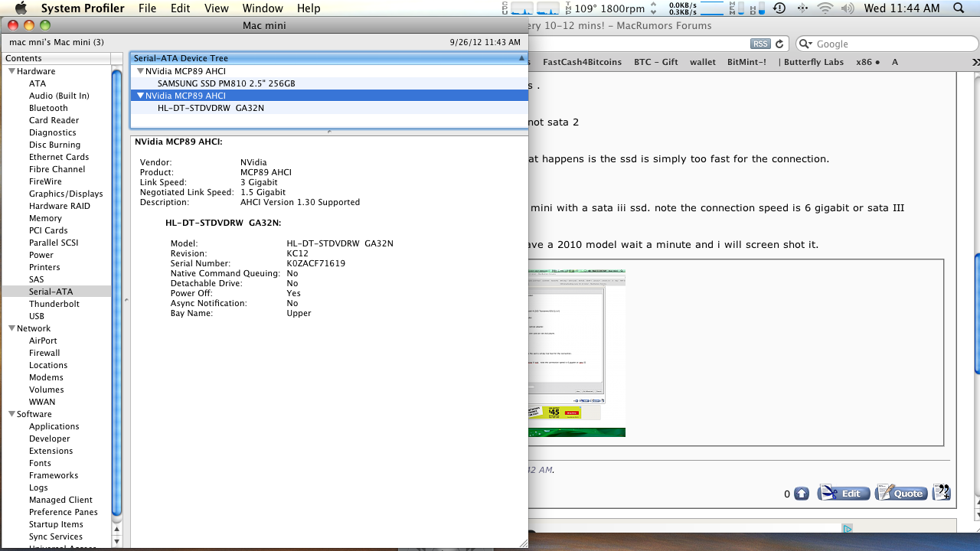Click the Edit button on forum post
Viewport: 980px width, 551px height.
click(844, 494)
